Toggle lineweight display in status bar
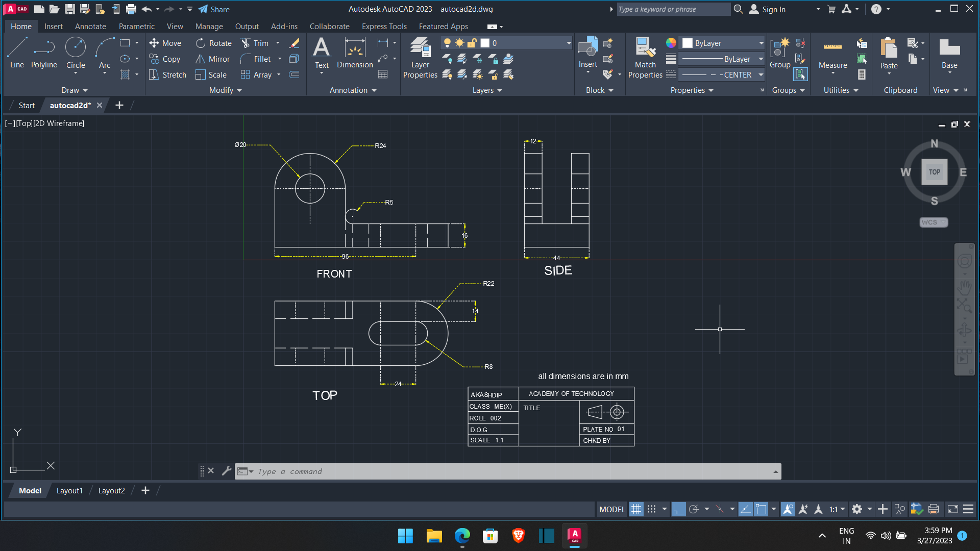The image size is (980, 551). 746,509
